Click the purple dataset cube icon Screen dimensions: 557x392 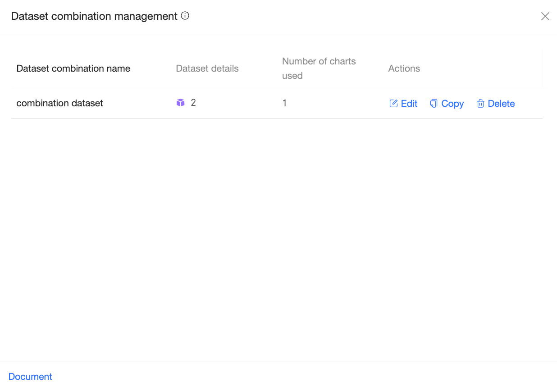point(181,103)
